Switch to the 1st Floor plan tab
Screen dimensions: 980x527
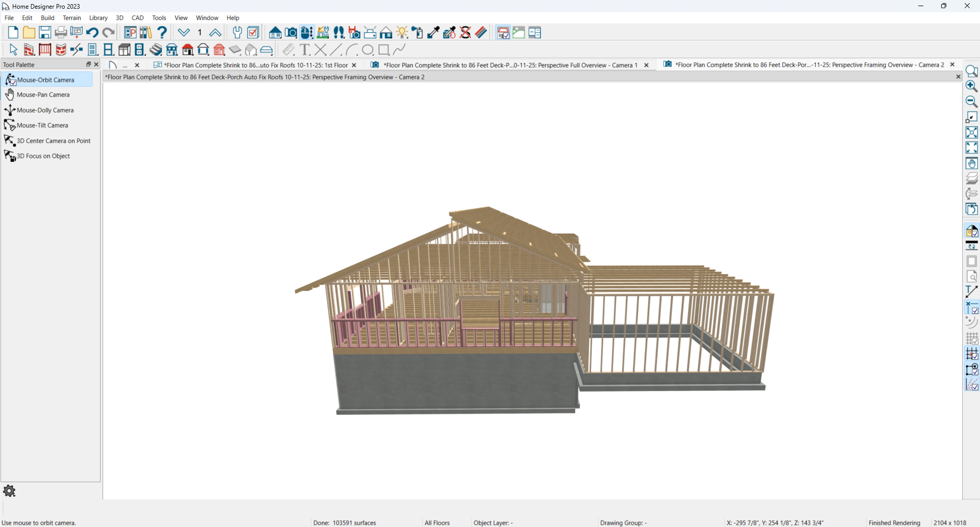tap(255, 65)
